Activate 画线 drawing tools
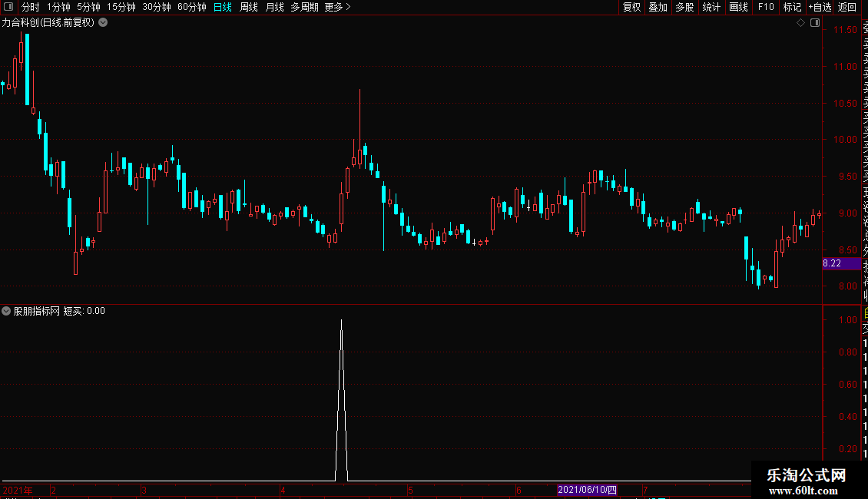This screenshot has width=868, height=499. click(x=738, y=7)
